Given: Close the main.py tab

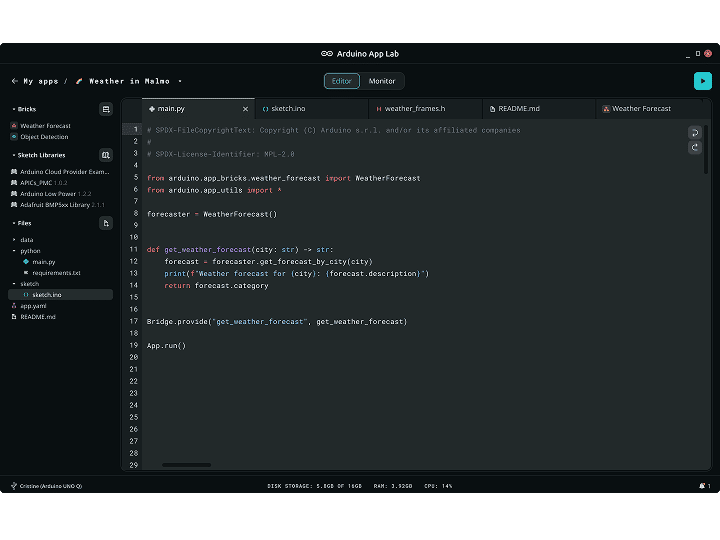Looking at the screenshot, I should tap(245, 109).
